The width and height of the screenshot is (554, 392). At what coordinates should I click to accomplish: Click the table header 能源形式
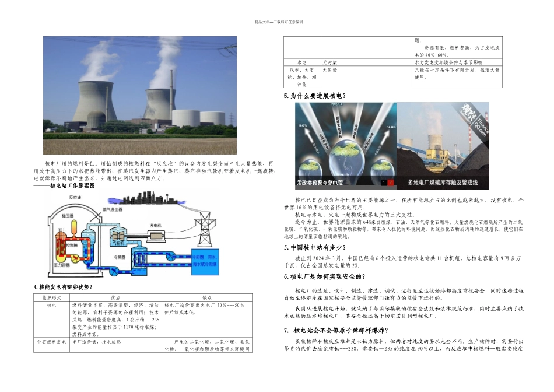coord(51,297)
